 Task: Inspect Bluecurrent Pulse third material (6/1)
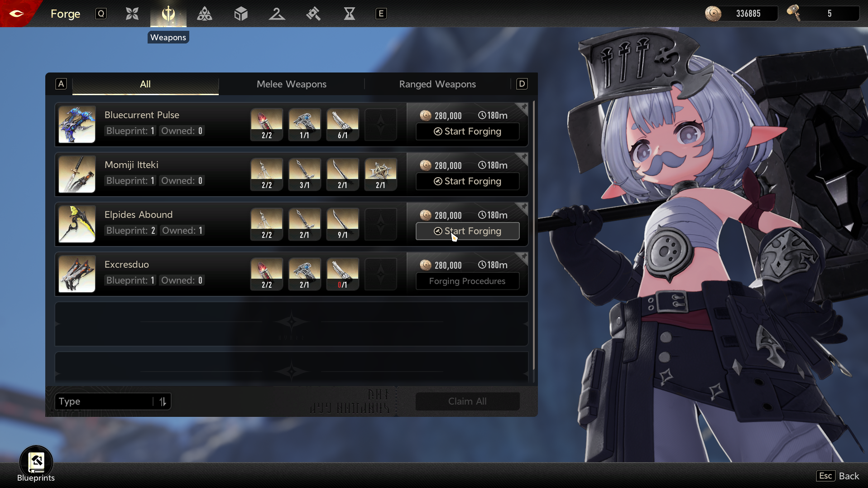point(343,125)
